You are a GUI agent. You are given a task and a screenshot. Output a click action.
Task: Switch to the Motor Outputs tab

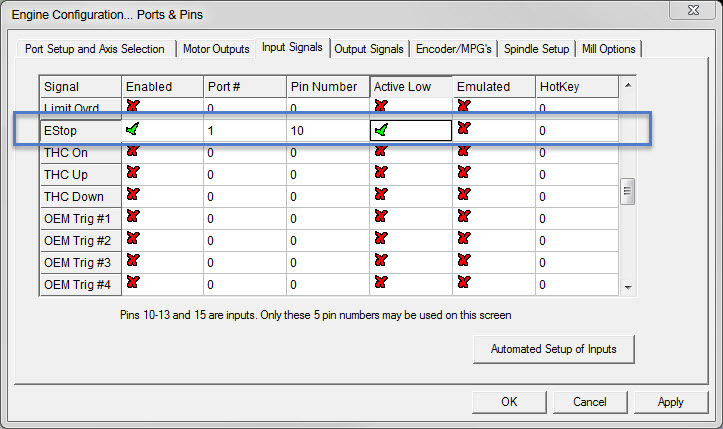pyautogui.click(x=217, y=49)
